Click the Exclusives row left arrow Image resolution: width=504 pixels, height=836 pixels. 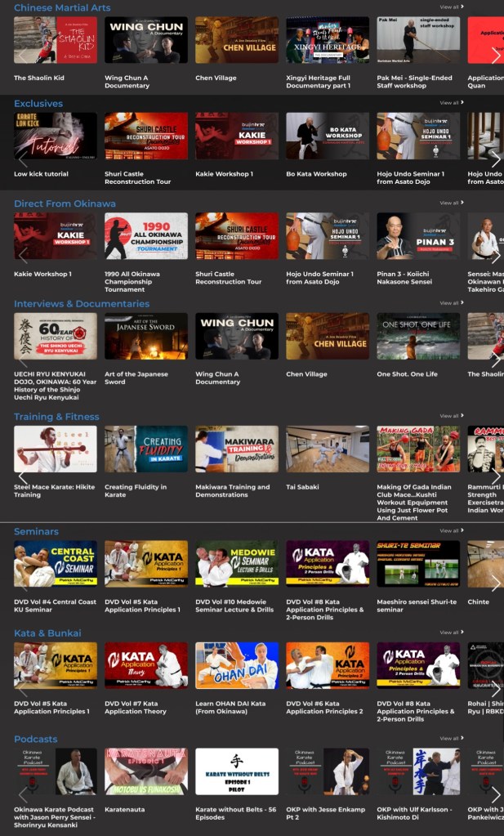click(23, 160)
